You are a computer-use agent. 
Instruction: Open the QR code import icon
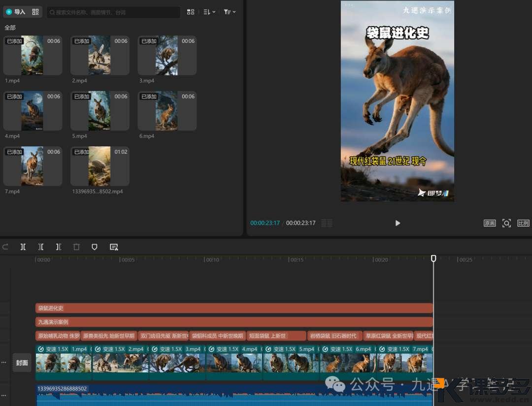point(35,12)
